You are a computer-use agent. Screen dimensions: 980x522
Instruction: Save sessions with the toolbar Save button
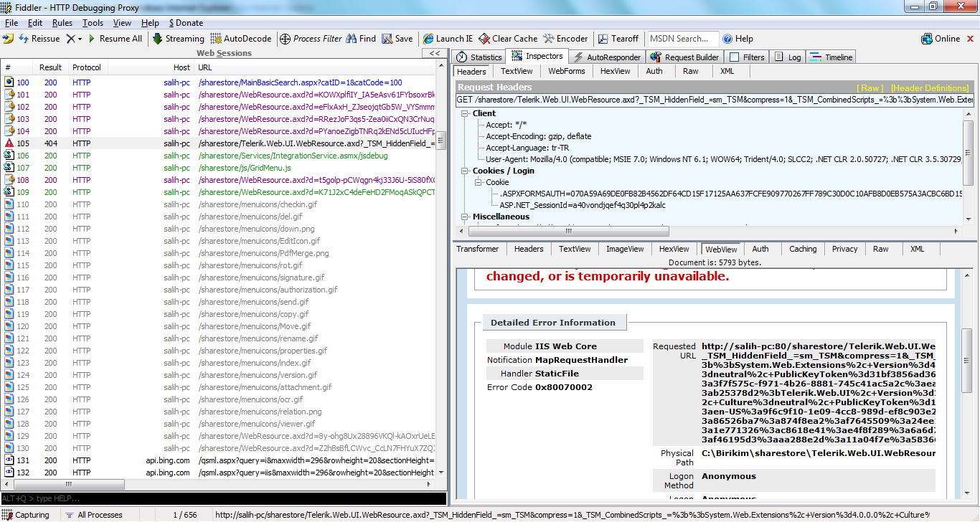pyautogui.click(x=397, y=39)
